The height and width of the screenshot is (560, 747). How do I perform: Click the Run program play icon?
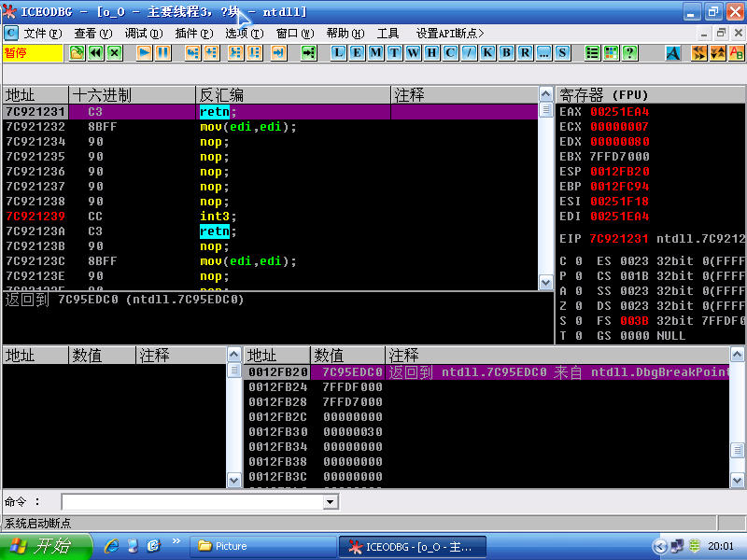(x=144, y=52)
